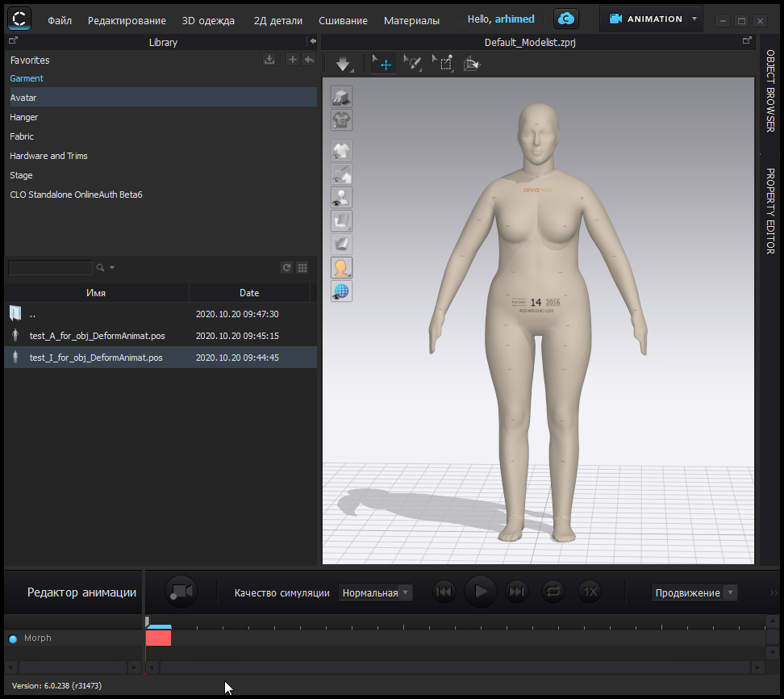Open the Материалы menu
Screen dimensions: 784x699
[411, 20]
